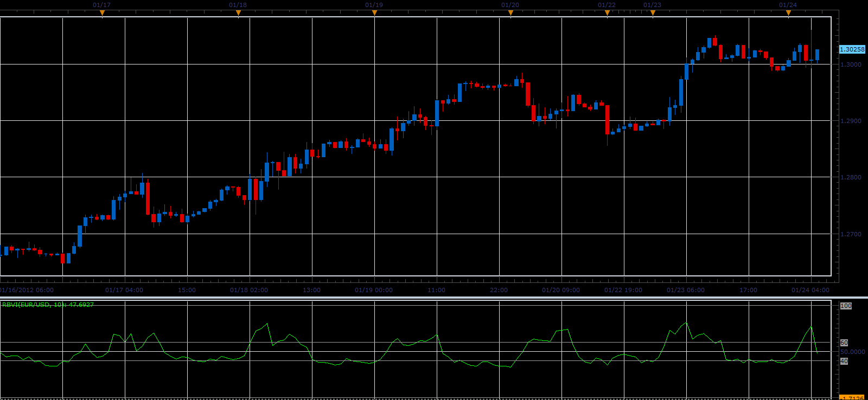Click the 01/23 06:00 time axis label
This screenshot has height=400, width=868.
point(686,290)
